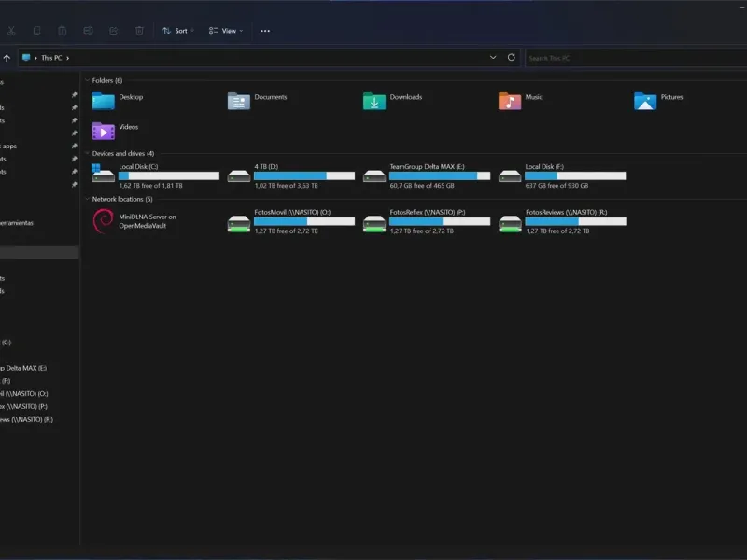Click the '60,7 GB free of 465 GB' text
Screen dimensions: 747x560
(x=422, y=186)
